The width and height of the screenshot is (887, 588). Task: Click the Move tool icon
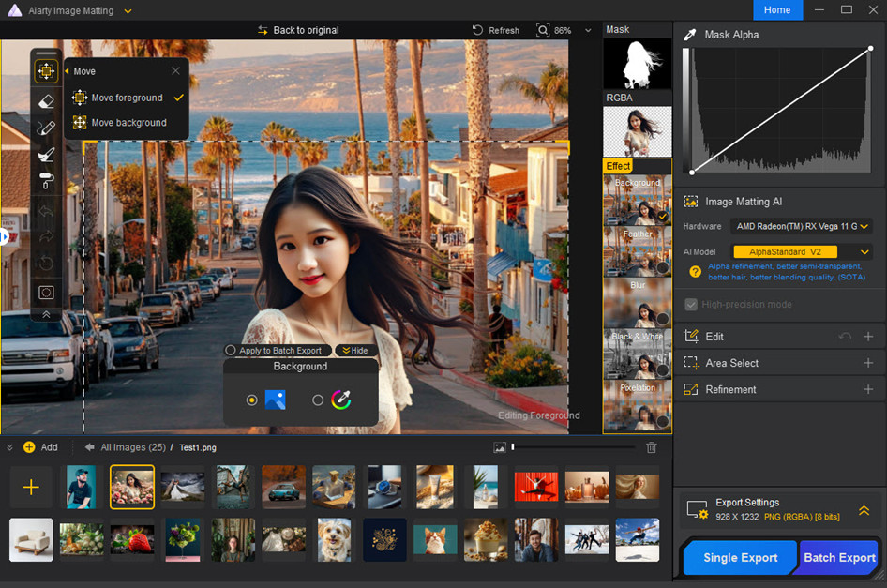[x=46, y=71]
